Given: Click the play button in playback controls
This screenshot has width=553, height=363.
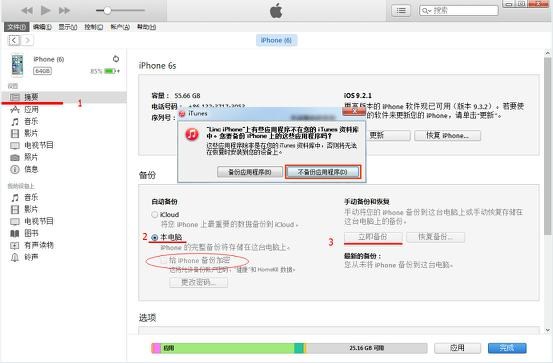Looking at the screenshot, I should 45,11.
